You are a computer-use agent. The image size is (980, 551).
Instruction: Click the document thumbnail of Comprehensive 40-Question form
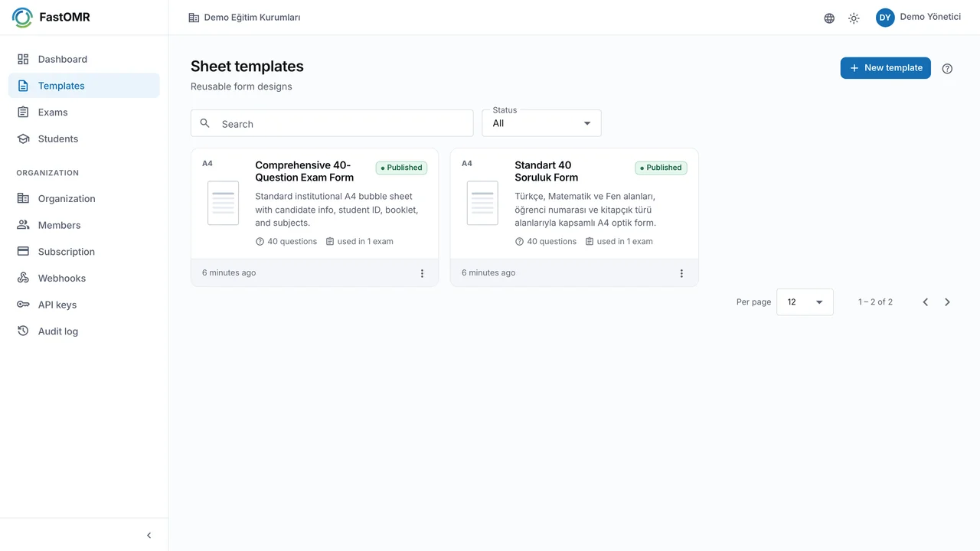point(223,203)
